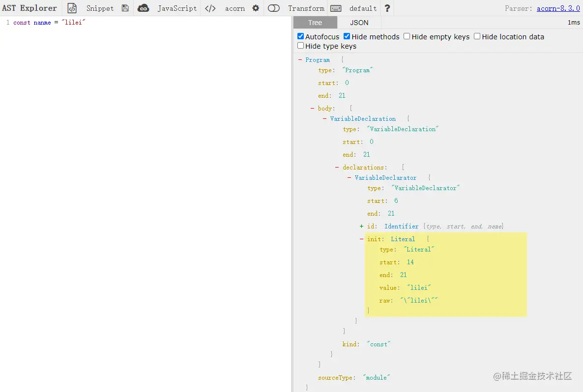Select the Tree tab
This screenshot has width=583, height=392.
coord(315,22)
